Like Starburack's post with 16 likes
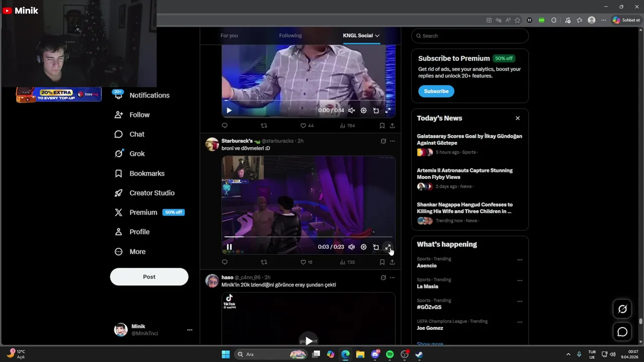644x362 pixels. tap(306, 262)
